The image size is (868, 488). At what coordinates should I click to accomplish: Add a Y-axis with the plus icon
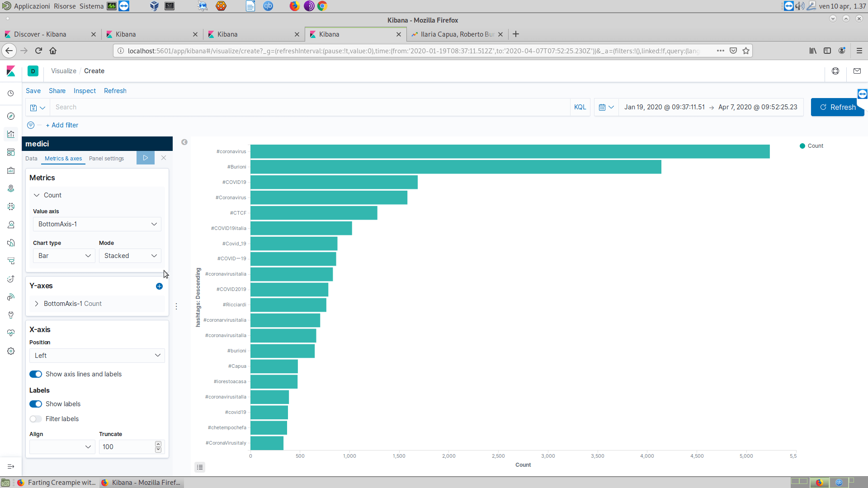click(x=159, y=286)
